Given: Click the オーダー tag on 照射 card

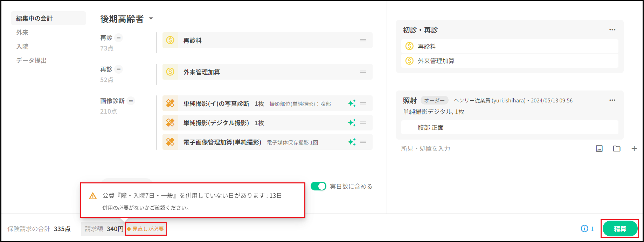Looking at the screenshot, I should tap(434, 100).
